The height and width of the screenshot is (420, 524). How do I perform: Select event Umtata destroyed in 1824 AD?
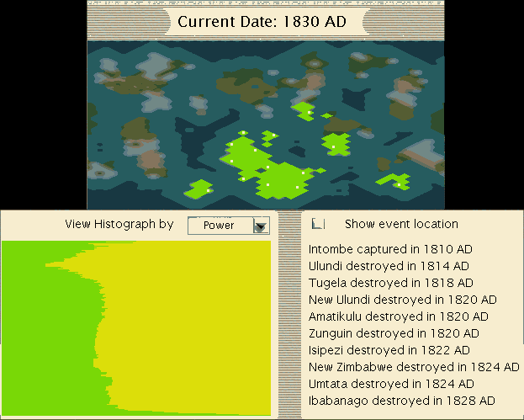coord(391,384)
